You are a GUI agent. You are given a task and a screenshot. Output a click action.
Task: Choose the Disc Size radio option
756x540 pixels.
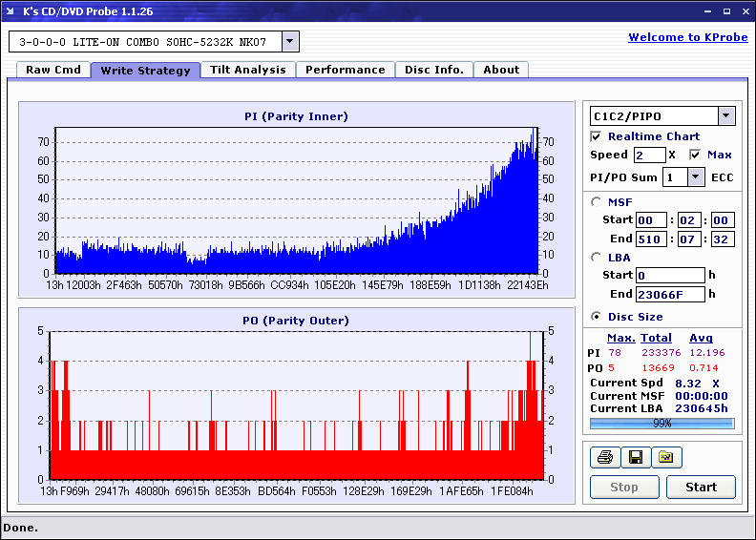pos(596,317)
